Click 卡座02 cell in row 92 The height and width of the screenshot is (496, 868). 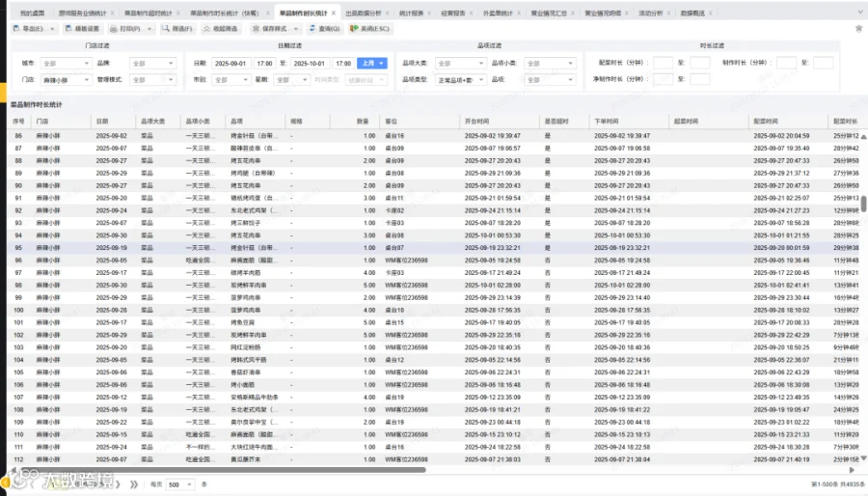pyautogui.click(x=394, y=210)
